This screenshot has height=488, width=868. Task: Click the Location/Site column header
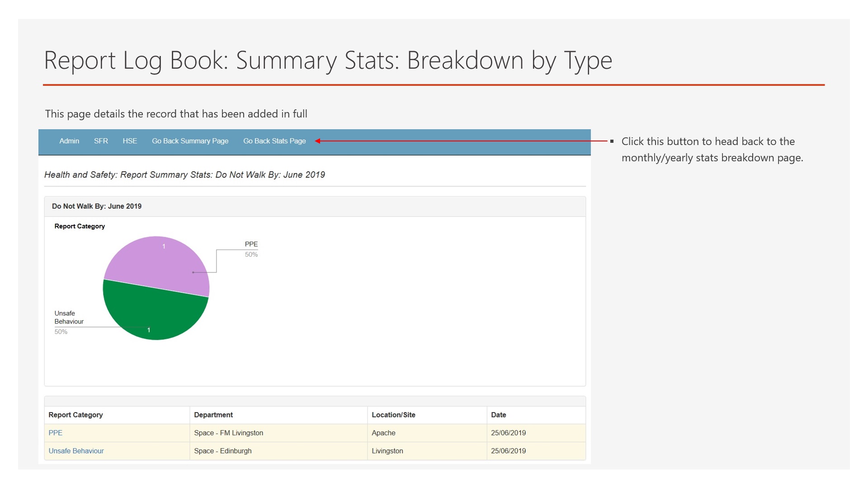(394, 414)
